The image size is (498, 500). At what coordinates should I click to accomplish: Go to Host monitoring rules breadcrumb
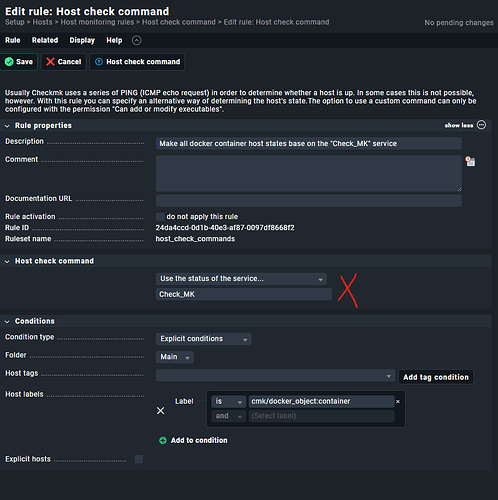[x=97, y=22]
